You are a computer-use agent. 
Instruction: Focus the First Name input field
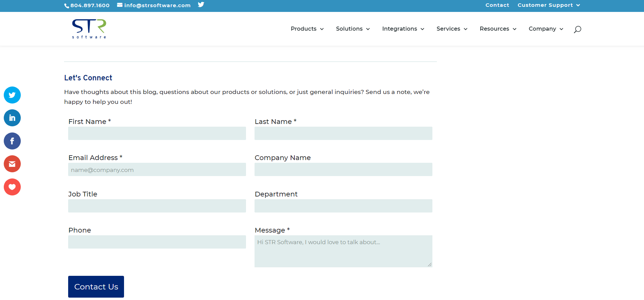pyautogui.click(x=157, y=133)
